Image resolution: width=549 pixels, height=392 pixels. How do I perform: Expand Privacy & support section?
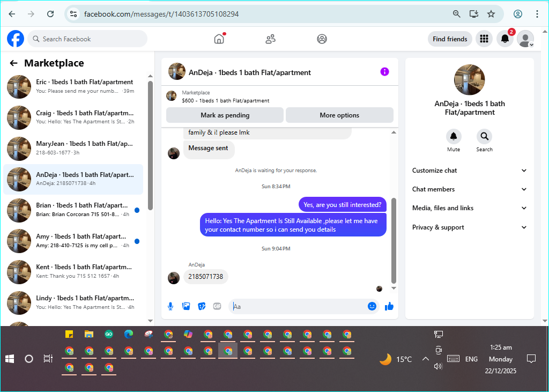coord(470,227)
